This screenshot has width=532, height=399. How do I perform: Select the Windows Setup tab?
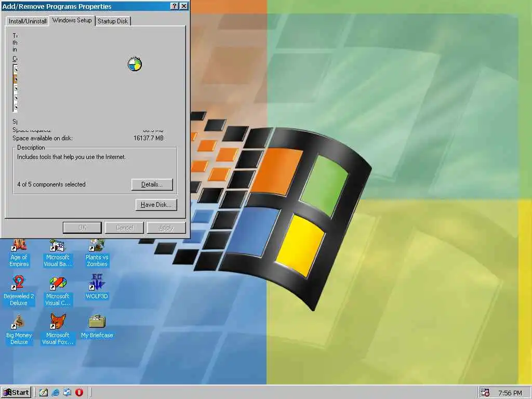click(72, 20)
